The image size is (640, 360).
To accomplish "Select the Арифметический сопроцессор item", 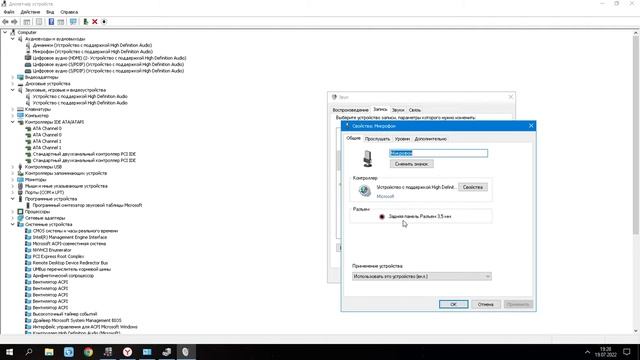I will coord(63,276).
